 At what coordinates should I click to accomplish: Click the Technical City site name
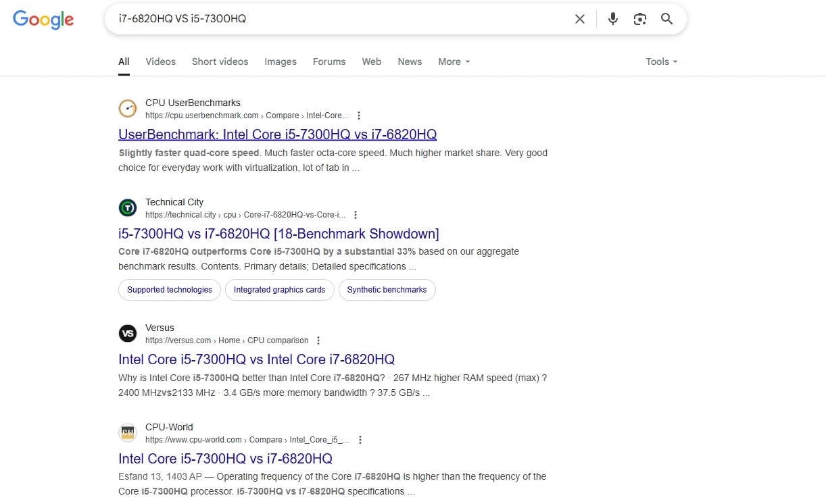(174, 202)
